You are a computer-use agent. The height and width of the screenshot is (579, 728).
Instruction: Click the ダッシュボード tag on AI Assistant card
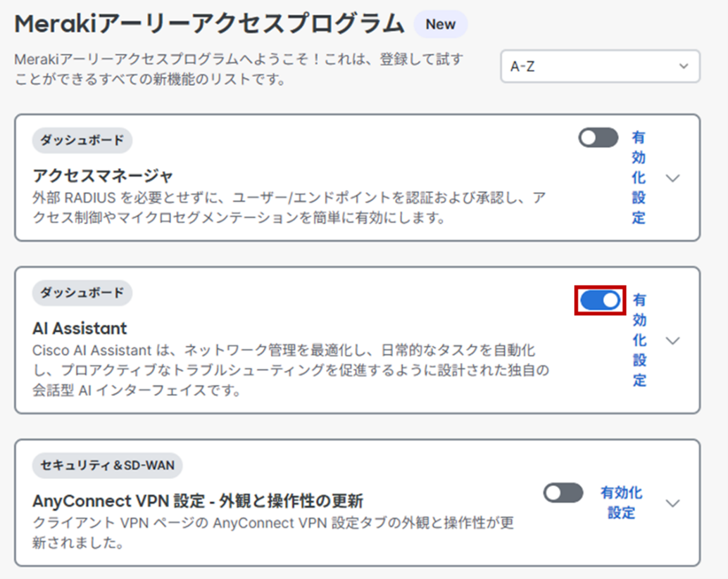(x=82, y=293)
